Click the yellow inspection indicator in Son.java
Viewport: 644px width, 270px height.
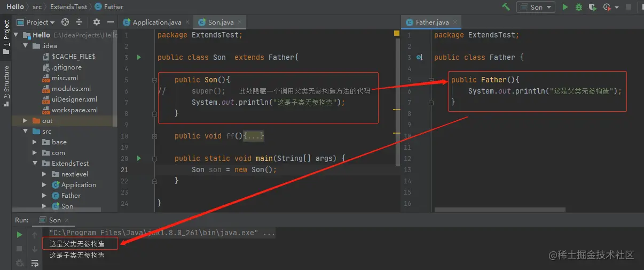click(396, 33)
